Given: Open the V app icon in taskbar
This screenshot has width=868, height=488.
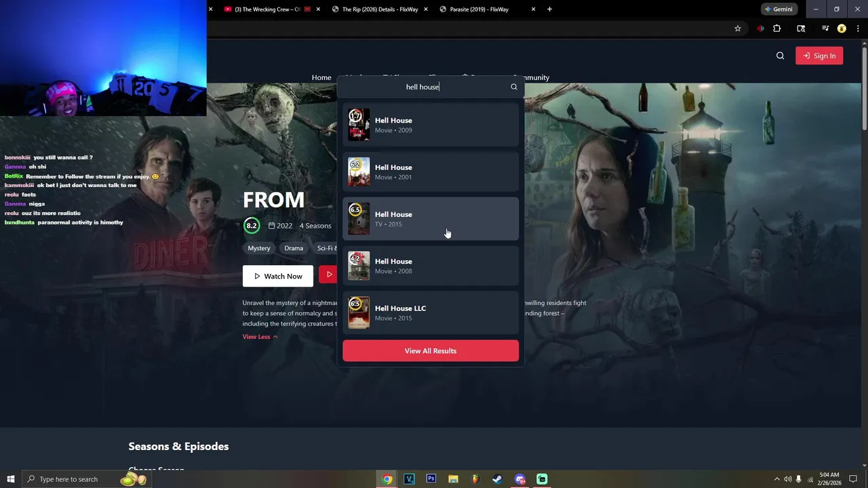Looking at the screenshot, I should tap(409, 479).
